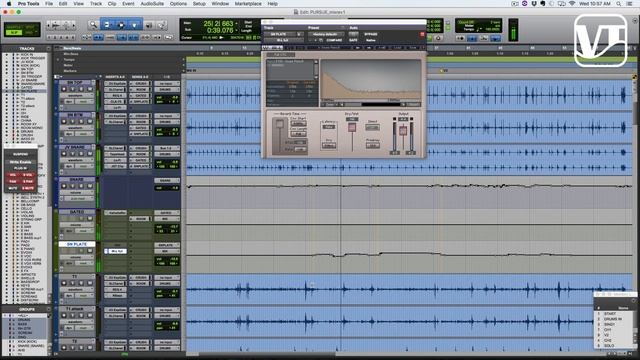Open the TRACKS list popup menu
Image resolution: width=640 pixels, height=360 pixels.
coord(48,48)
